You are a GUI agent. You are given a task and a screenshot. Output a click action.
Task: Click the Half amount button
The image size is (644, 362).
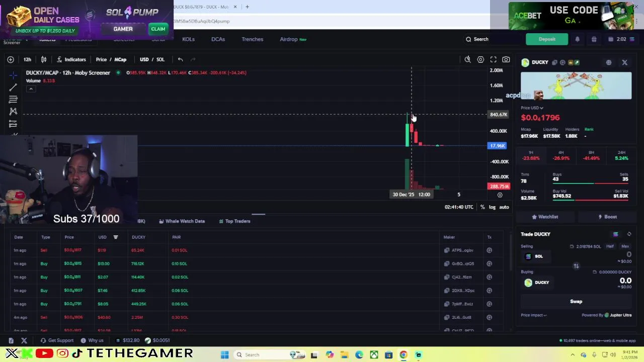[610, 246]
